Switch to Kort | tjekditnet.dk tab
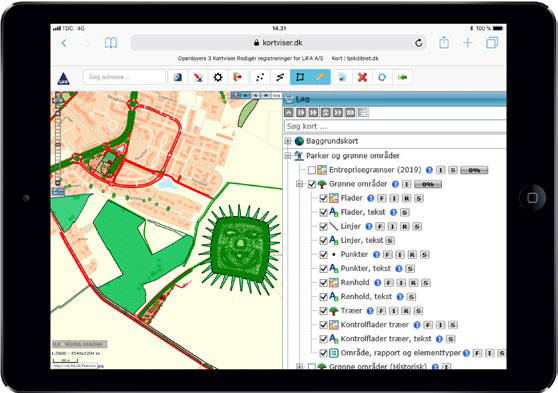558x393 pixels. point(355,58)
